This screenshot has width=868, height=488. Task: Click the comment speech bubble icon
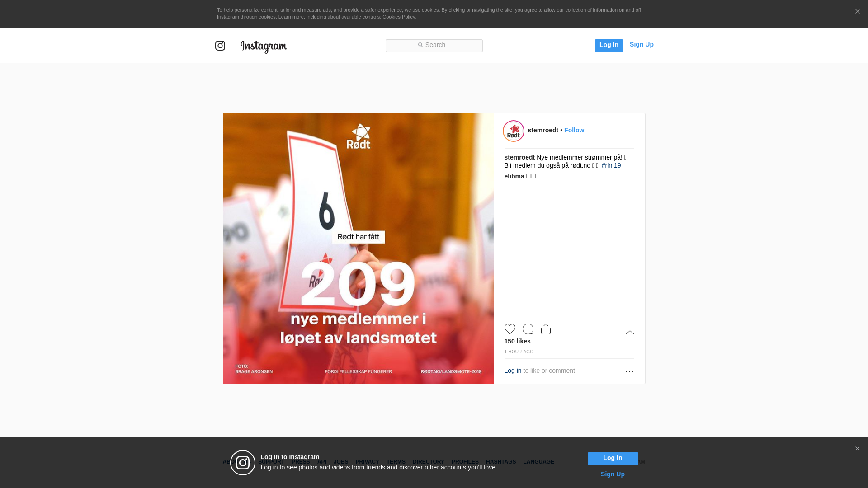pos(528,329)
